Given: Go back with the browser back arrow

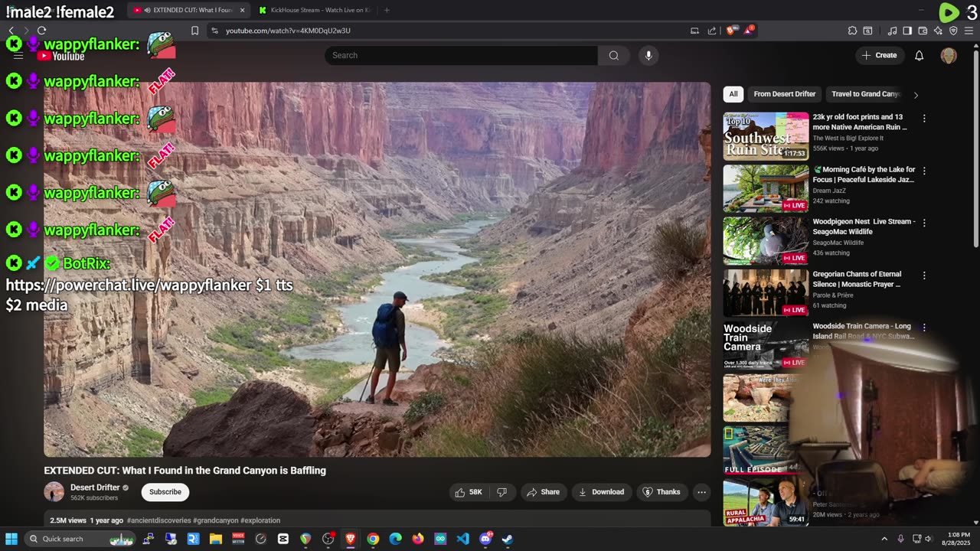Looking at the screenshot, I should coord(11,31).
